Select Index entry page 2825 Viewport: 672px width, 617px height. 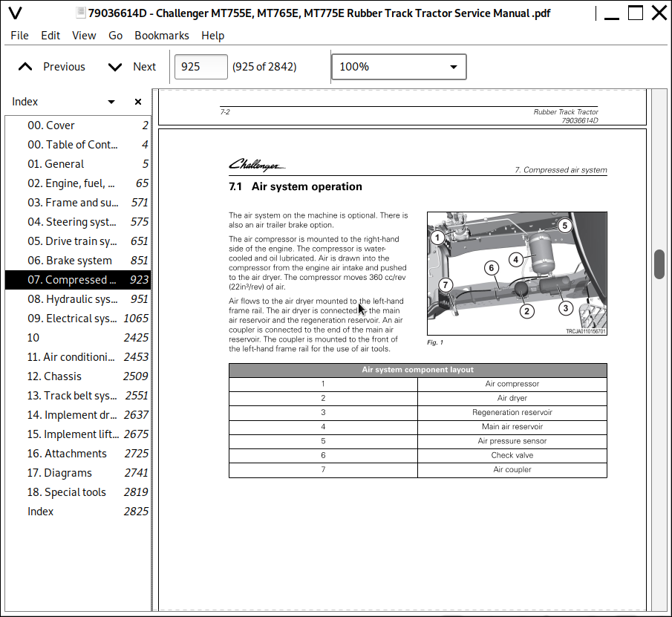coord(78,511)
